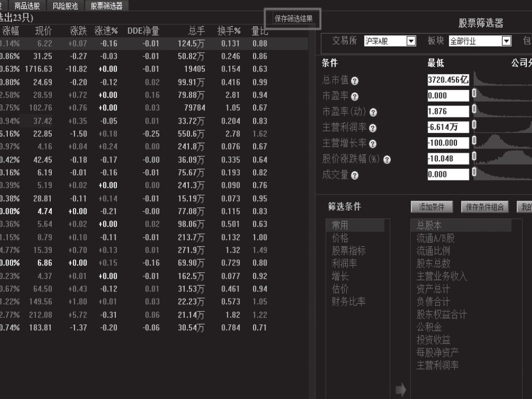This screenshot has width=532, height=399.
Task: Open help icon next to 股价涨跌幅(%)
Action: click(x=387, y=160)
